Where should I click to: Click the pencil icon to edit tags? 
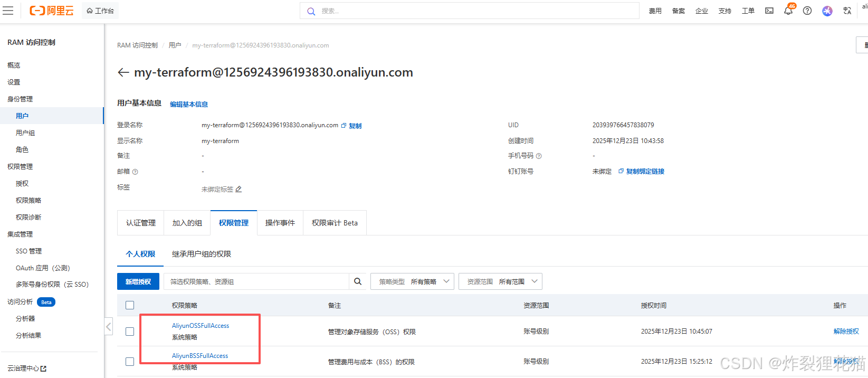coord(239,189)
